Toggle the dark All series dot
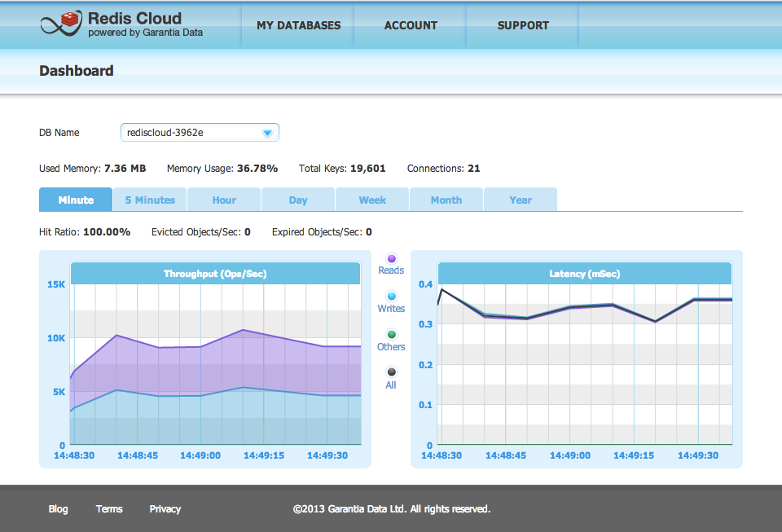This screenshot has width=782, height=532. pyautogui.click(x=392, y=372)
